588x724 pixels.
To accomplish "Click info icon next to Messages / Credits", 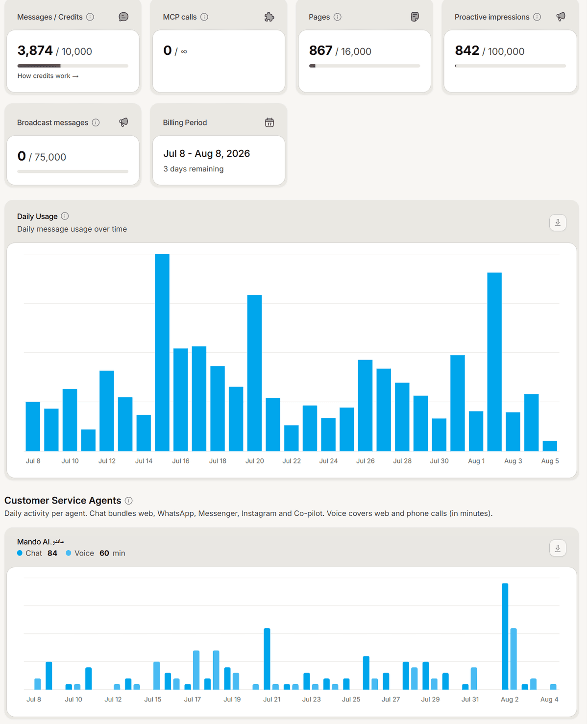I will point(90,17).
